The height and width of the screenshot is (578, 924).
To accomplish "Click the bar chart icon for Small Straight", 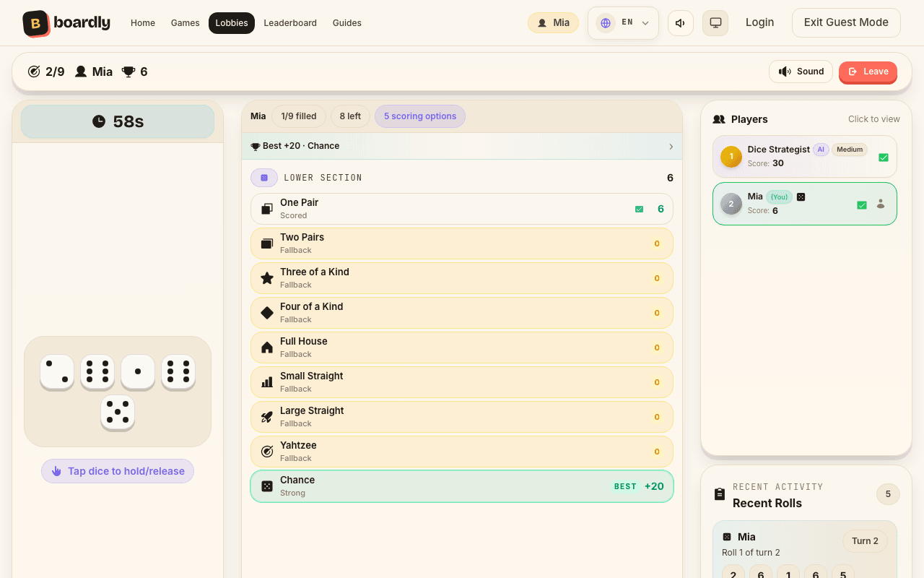I will coord(267,382).
